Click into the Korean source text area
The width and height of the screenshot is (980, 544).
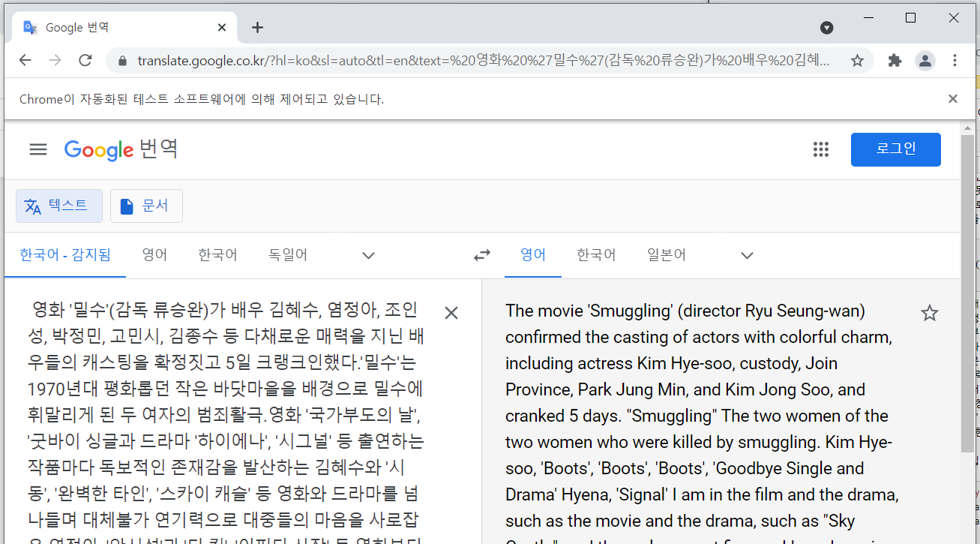pyautogui.click(x=225, y=420)
